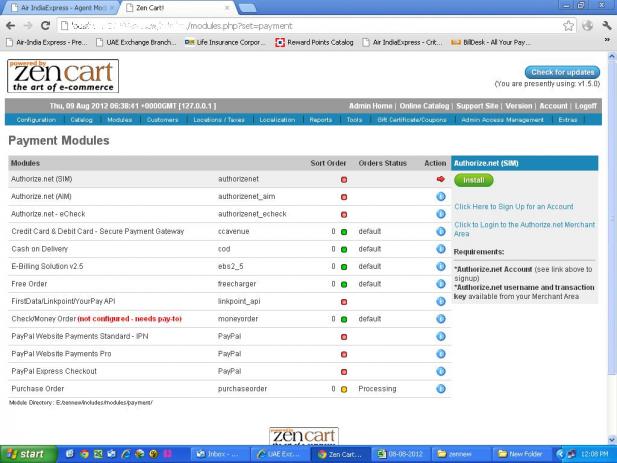Click the yellow status indicator for purchaseorder
The width and height of the screenshot is (617, 463).
click(x=344, y=389)
